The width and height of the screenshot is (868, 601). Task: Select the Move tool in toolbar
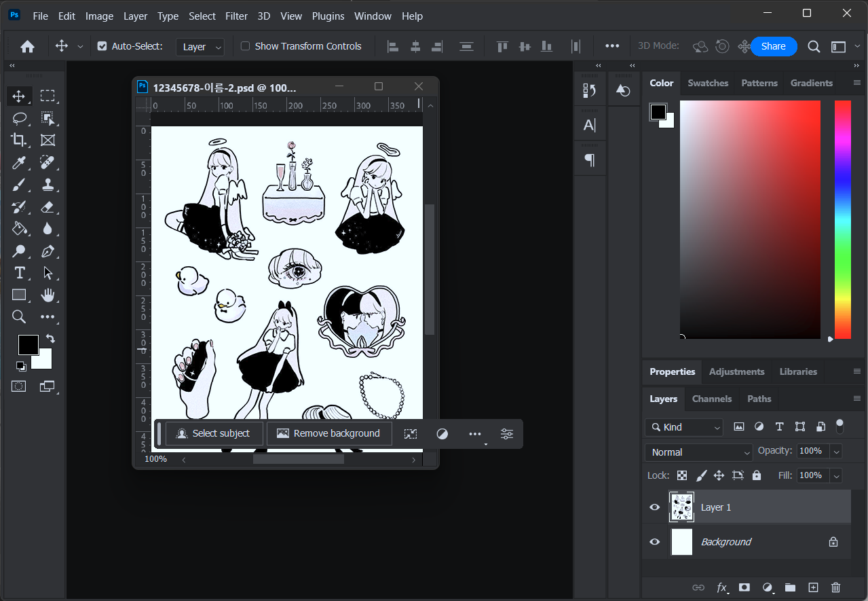click(x=19, y=96)
